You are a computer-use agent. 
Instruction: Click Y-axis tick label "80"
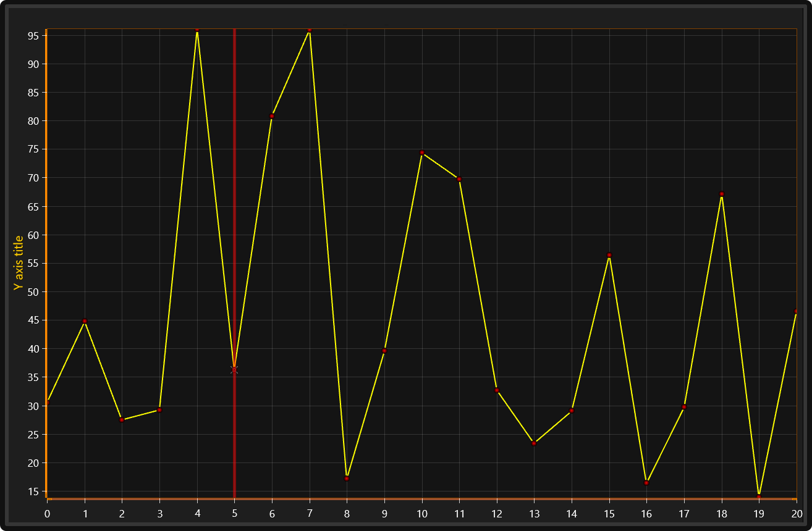(33, 121)
